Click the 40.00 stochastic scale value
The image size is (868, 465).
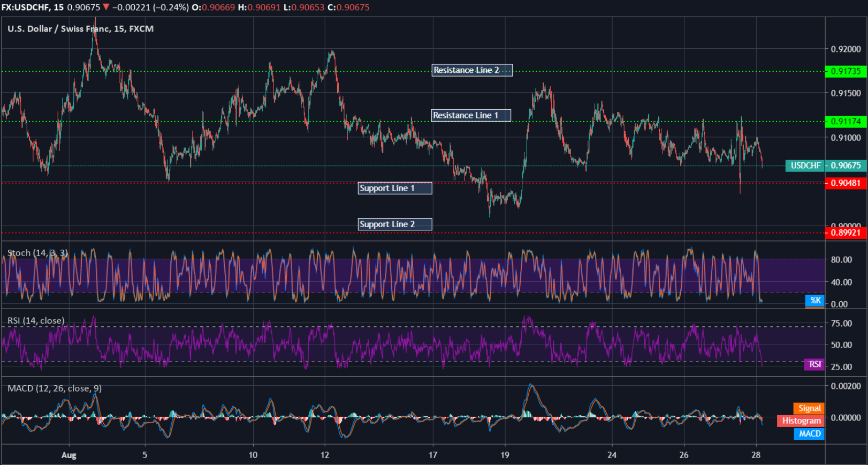click(841, 282)
